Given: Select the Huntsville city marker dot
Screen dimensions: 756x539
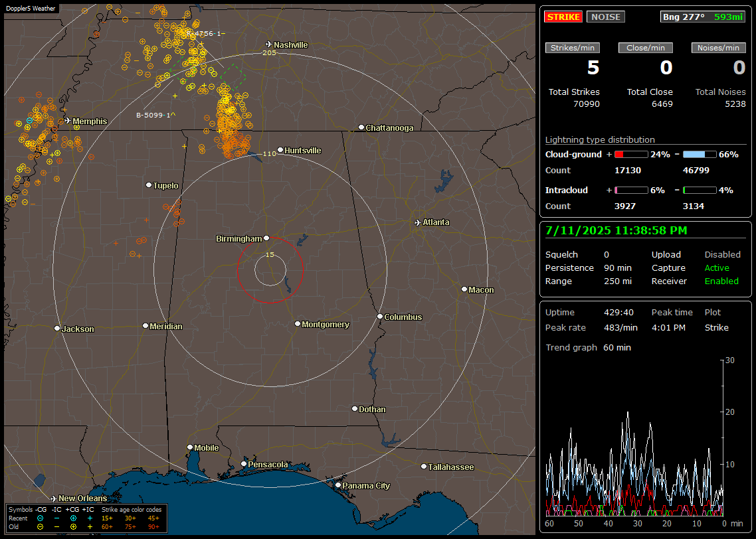Looking at the screenshot, I should pos(280,150).
